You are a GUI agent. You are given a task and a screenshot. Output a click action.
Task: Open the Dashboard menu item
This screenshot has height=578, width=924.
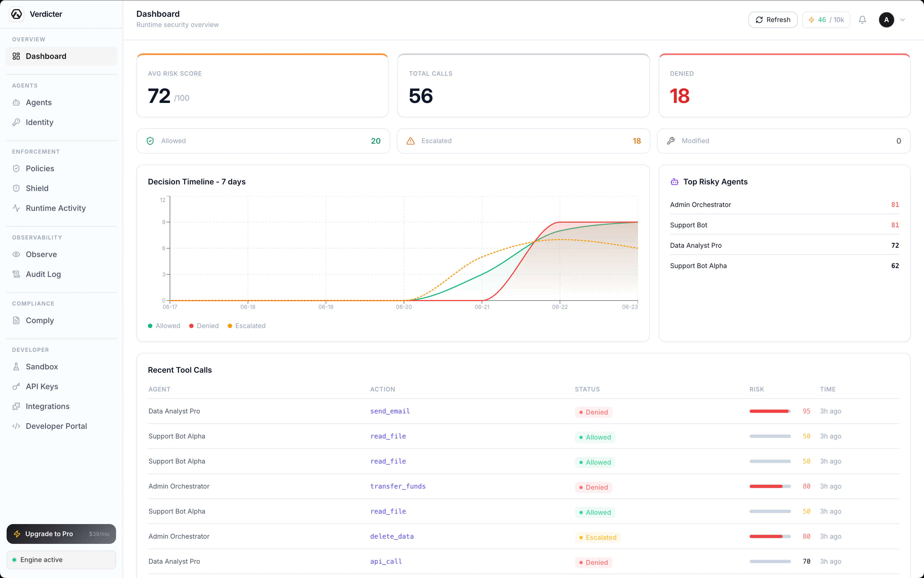[x=61, y=56]
